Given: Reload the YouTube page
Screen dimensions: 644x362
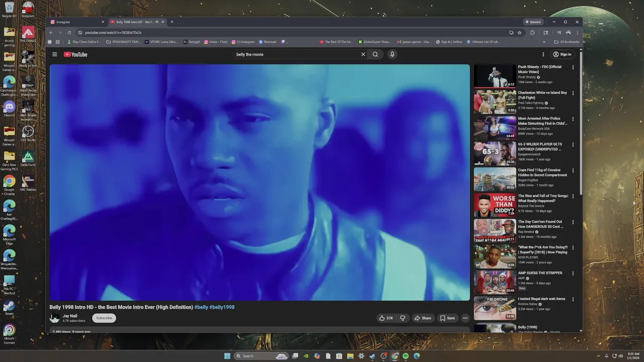Looking at the screenshot, I should pyautogui.click(x=69, y=33).
